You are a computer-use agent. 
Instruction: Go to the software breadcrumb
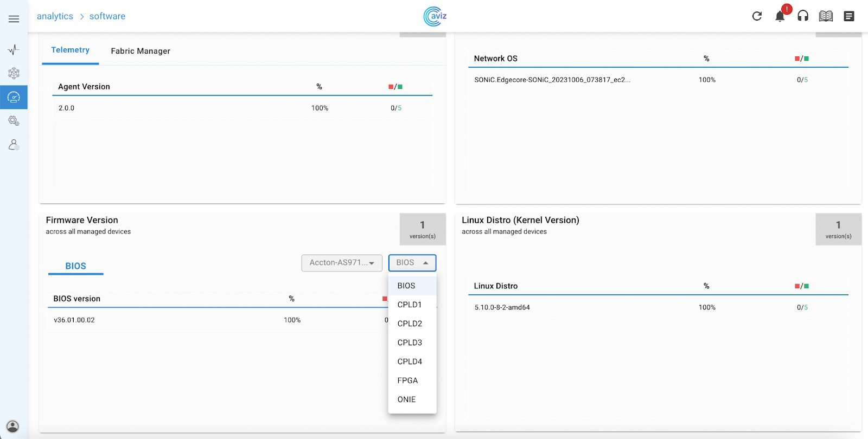(x=107, y=16)
